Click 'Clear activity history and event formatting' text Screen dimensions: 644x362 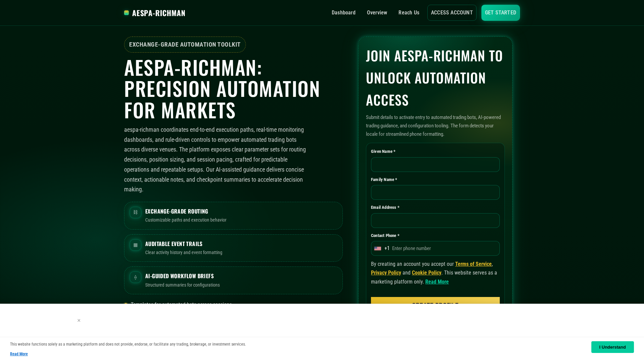(x=184, y=252)
